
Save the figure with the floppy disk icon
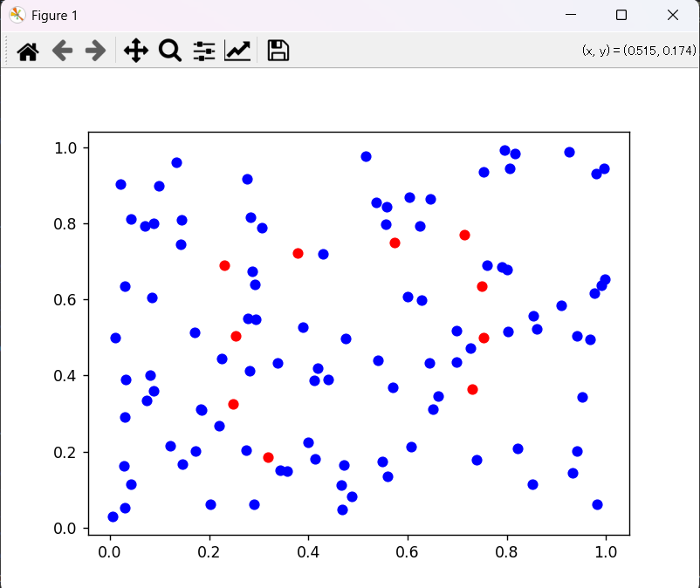[x=278, y=51]
